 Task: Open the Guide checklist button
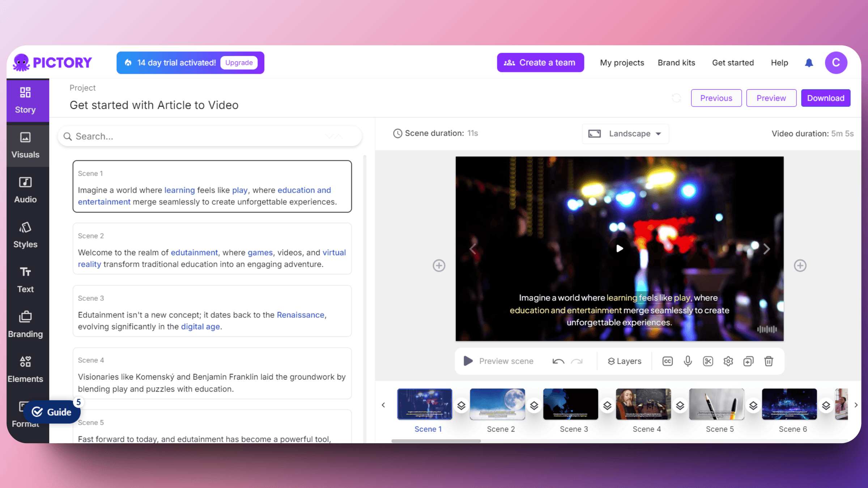[x=52, y=412]
